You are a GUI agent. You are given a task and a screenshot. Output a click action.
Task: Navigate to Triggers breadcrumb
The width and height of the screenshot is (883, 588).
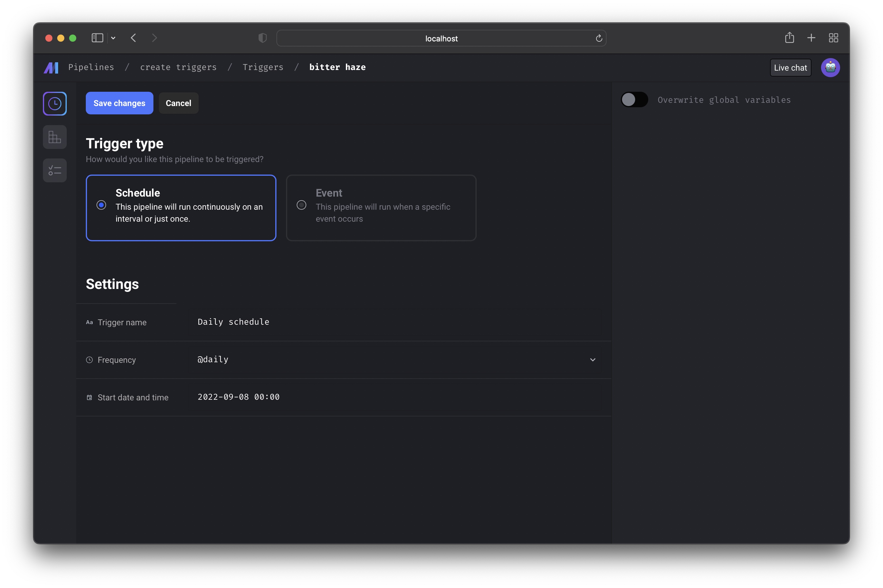click(263, 67)
